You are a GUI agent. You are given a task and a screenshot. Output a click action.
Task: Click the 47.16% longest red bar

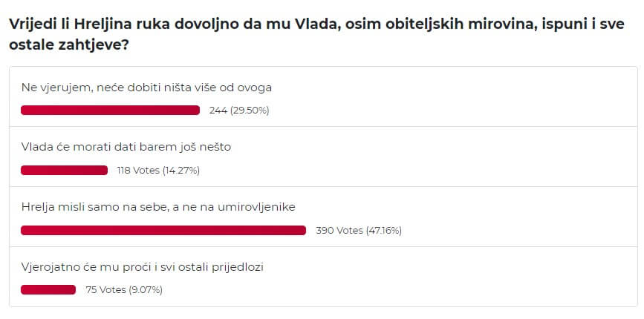163,231
